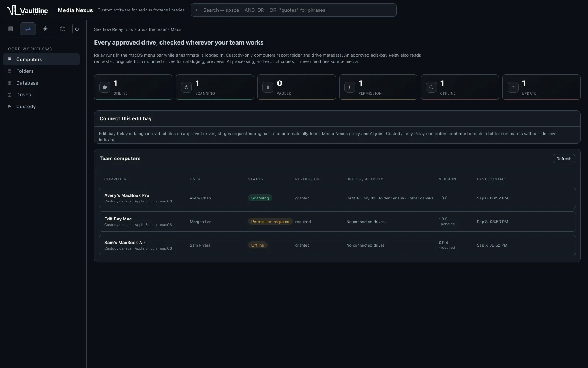
Task: Open the Drives workflow
Action: coord(41,95)
